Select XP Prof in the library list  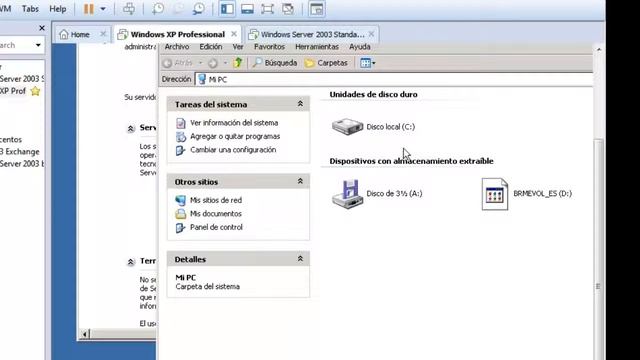pyautogui.click(x=13, y=91)
